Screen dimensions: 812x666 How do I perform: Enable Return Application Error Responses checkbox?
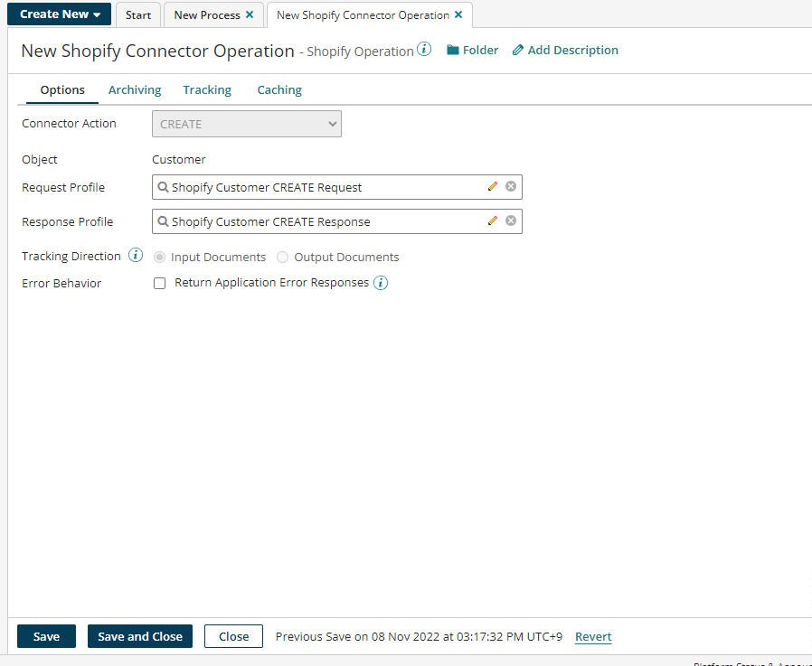click(159, 283)
